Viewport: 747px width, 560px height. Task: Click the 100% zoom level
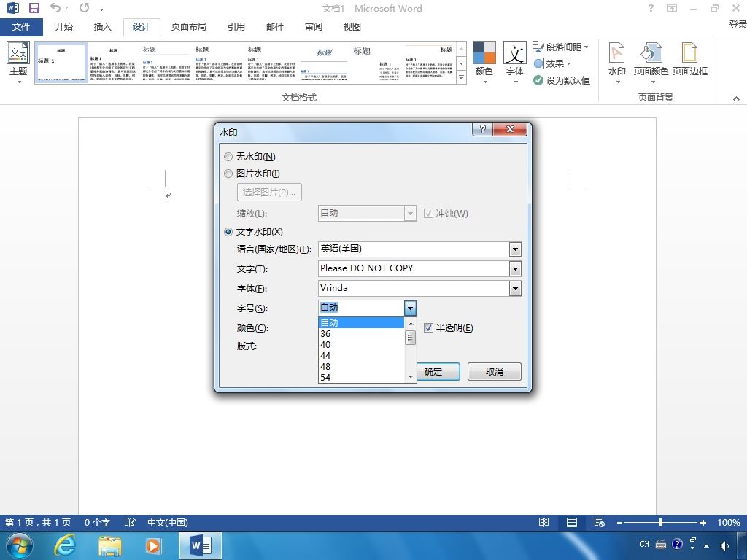pyautogui.click(x=729, y=522)
